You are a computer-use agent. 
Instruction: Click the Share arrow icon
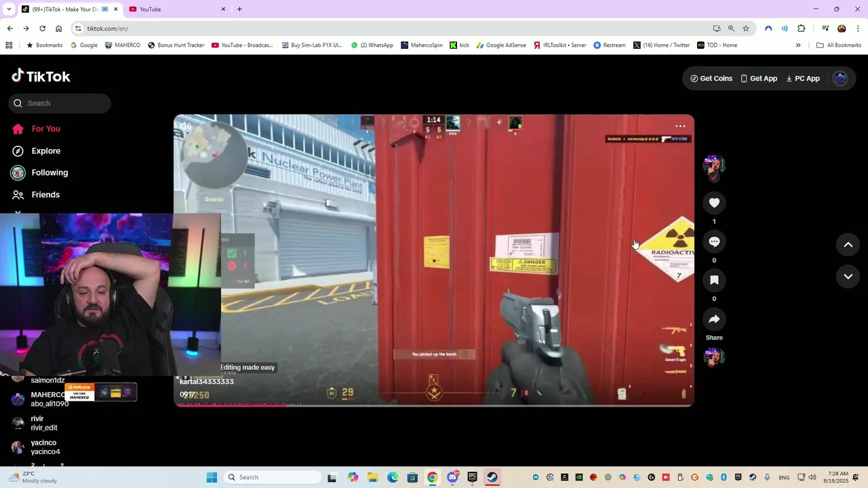click(x=714, y=319)
